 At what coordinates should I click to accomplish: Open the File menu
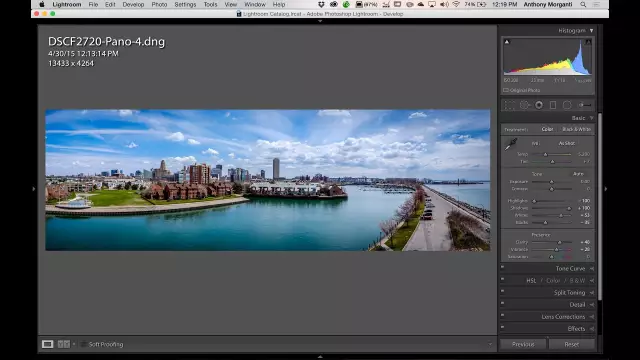coord(93,4)
